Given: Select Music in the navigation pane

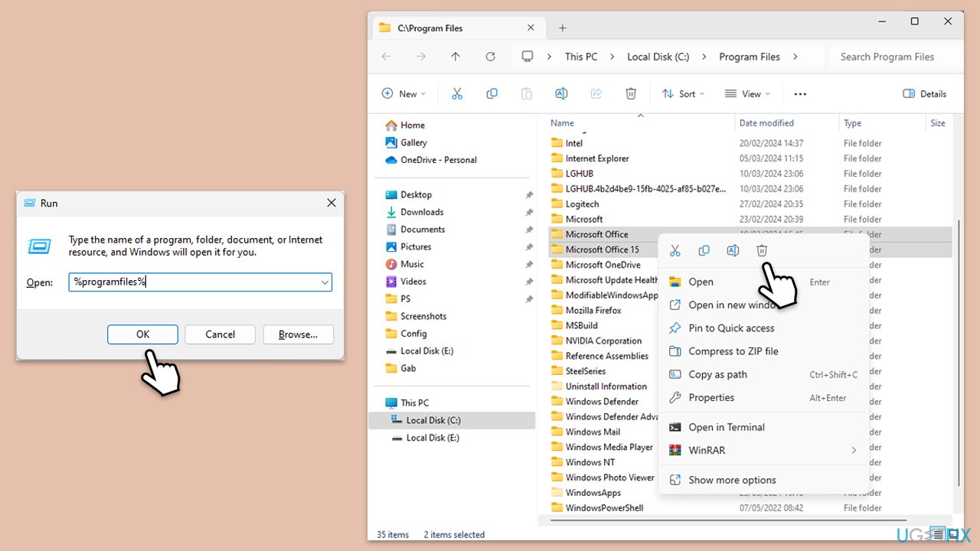Looking at the screenshot, I should (412, 264).
